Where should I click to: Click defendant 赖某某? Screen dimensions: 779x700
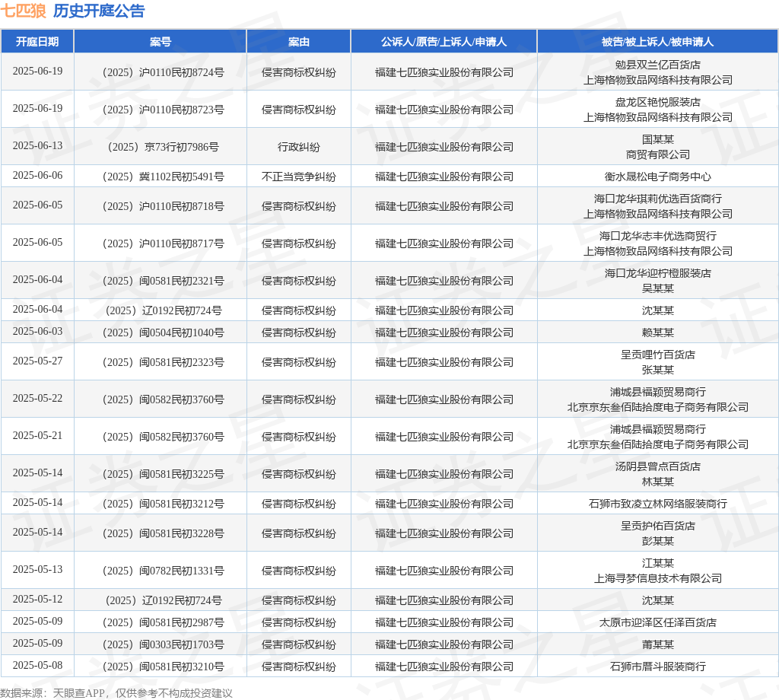click(x=658, y=332)
